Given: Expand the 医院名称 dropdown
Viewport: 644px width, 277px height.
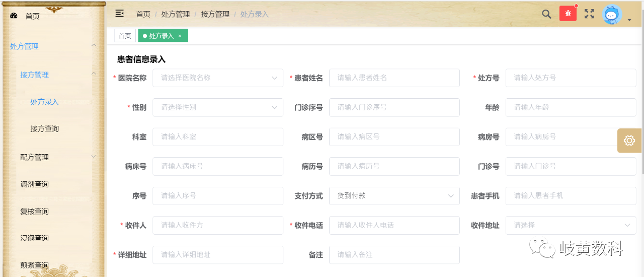Looking at the screenshot, I should [x=217, y=78].
